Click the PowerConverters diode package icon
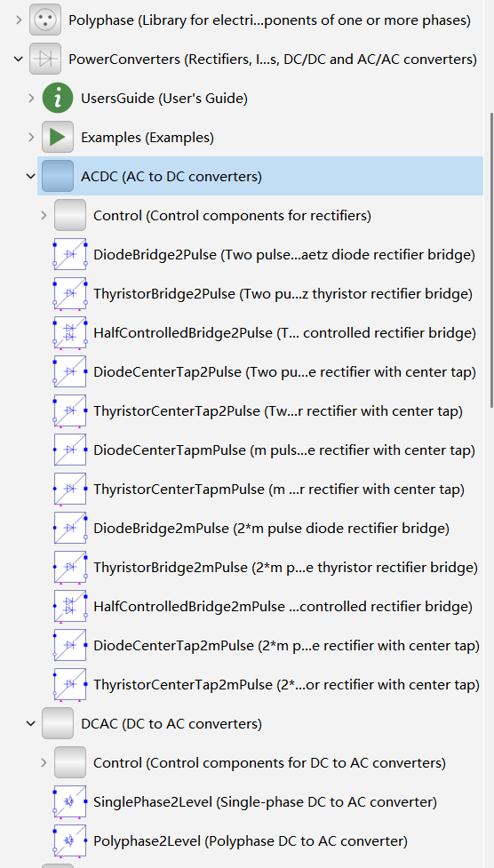 click(45, 60)
